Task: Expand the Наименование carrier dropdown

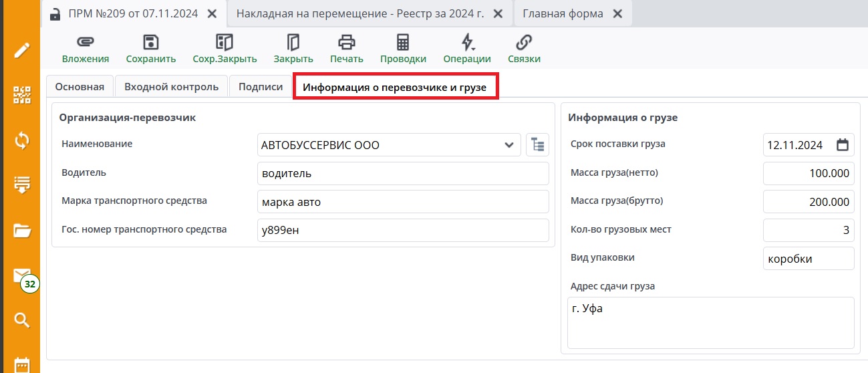Action: [x=509, y=144]
